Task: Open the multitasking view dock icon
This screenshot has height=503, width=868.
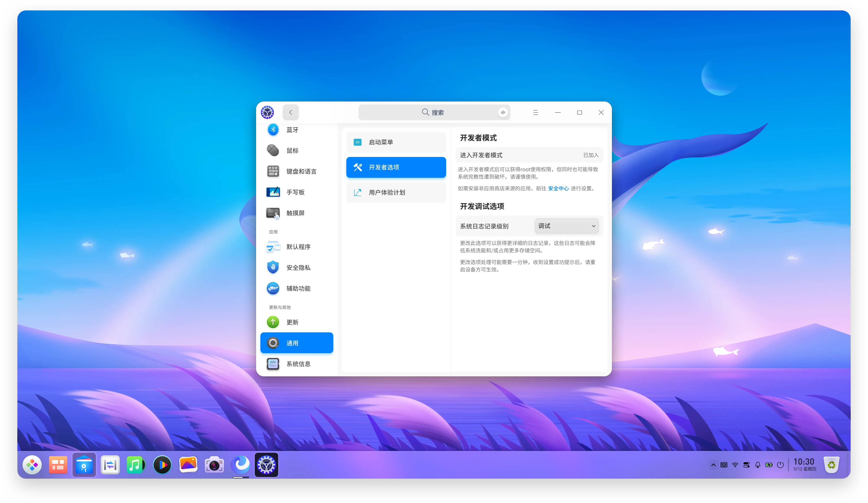Action: click(58, 465)
